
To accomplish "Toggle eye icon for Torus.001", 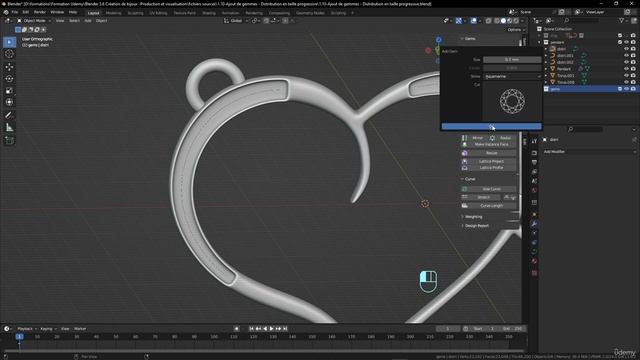I will click(627, 76).
